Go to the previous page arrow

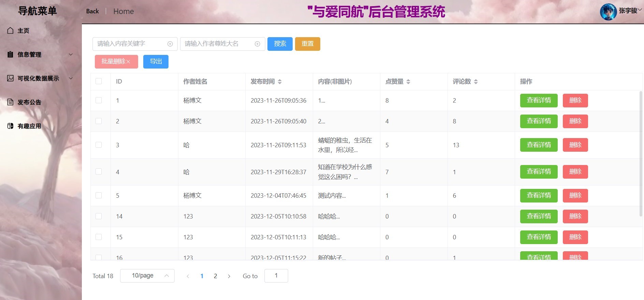[x=188, y=276]
